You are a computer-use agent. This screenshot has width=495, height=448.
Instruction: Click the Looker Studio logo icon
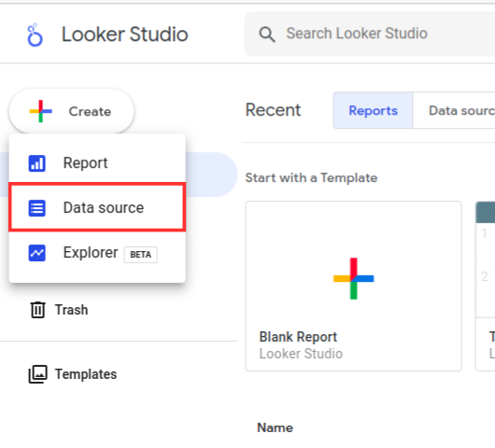click(x=35, y=35)
